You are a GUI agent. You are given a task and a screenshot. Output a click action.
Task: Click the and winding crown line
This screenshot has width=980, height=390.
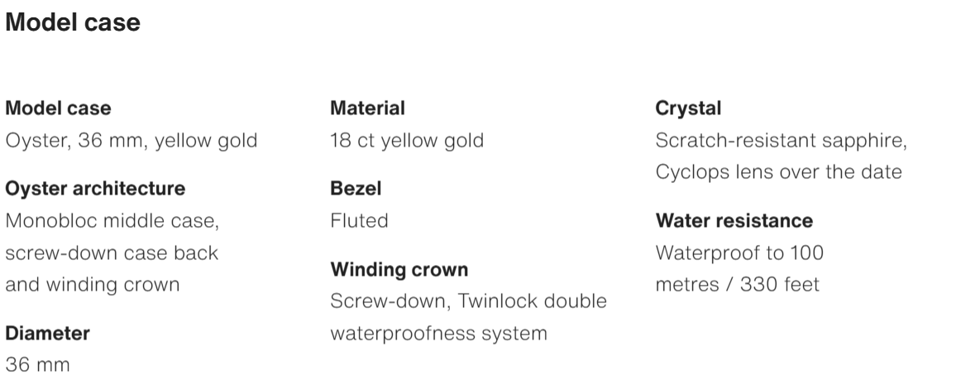pyautogui.click(x=93, y=285)
